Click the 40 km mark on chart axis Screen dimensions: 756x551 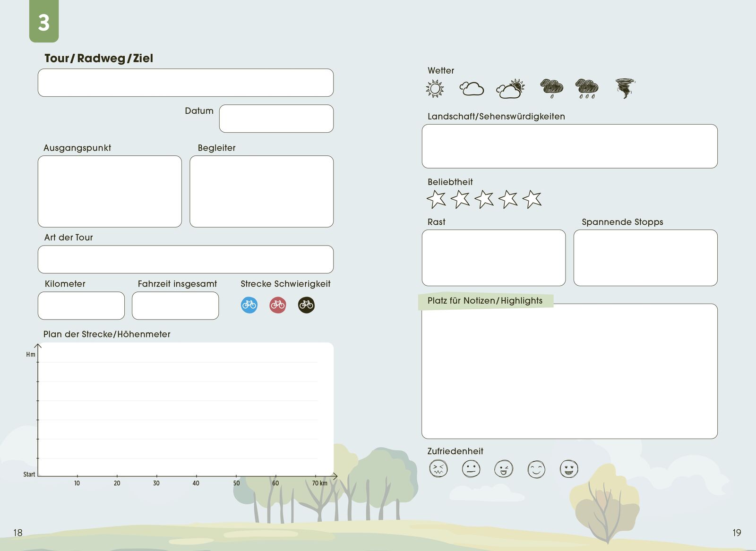pyautogui.click(x=196, y=483)
